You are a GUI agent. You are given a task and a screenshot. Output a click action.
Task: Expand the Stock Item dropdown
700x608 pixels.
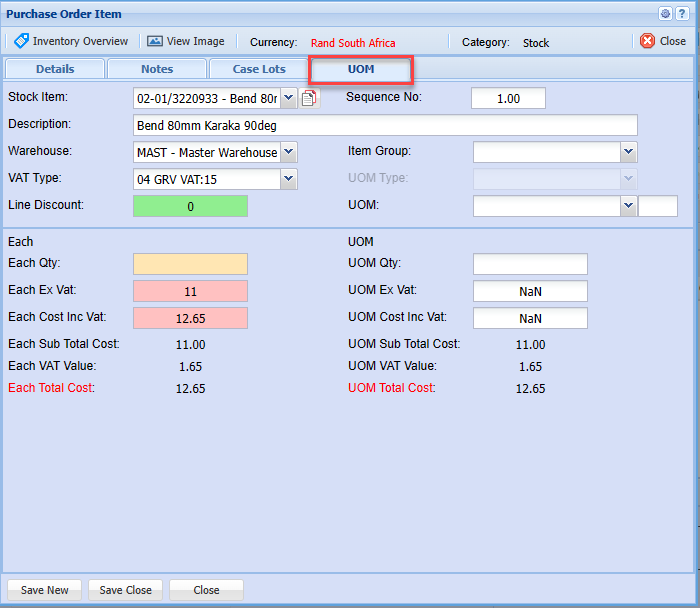288,98
